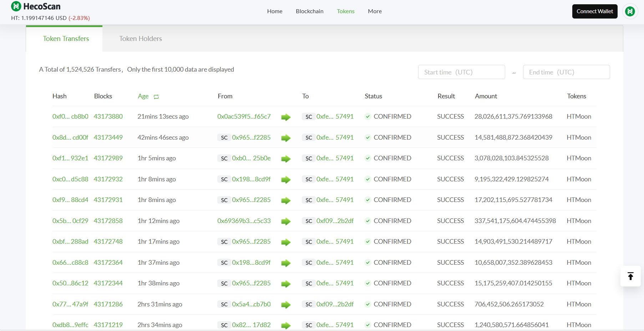Click the green HECO round icon beside Connect Wallet
The height and width of the screenshot is (331, 644).
click(630, 11)
